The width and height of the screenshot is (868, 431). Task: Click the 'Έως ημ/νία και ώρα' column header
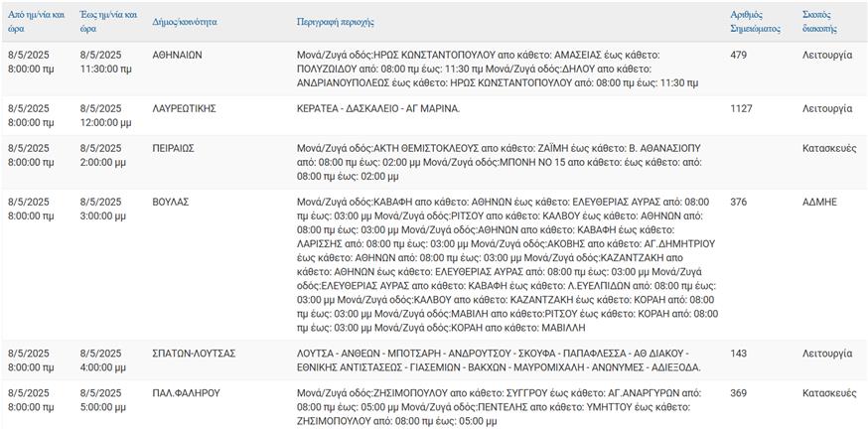(102, 21)
